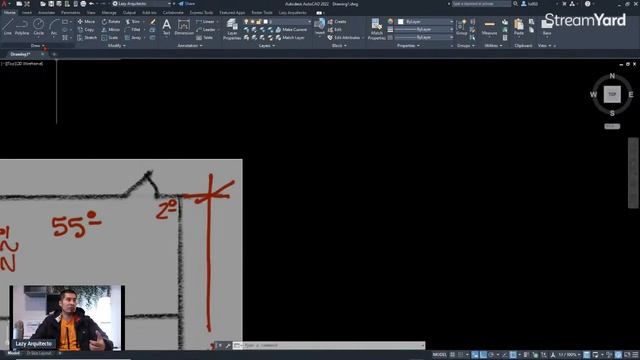
Task: Switch to the Drawing1 file tab
Action: 20,54
